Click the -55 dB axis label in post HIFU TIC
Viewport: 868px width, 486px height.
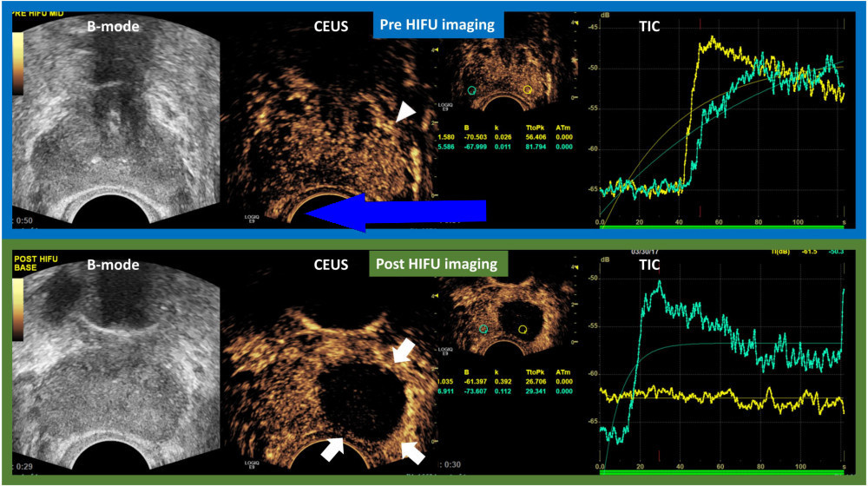593,326
